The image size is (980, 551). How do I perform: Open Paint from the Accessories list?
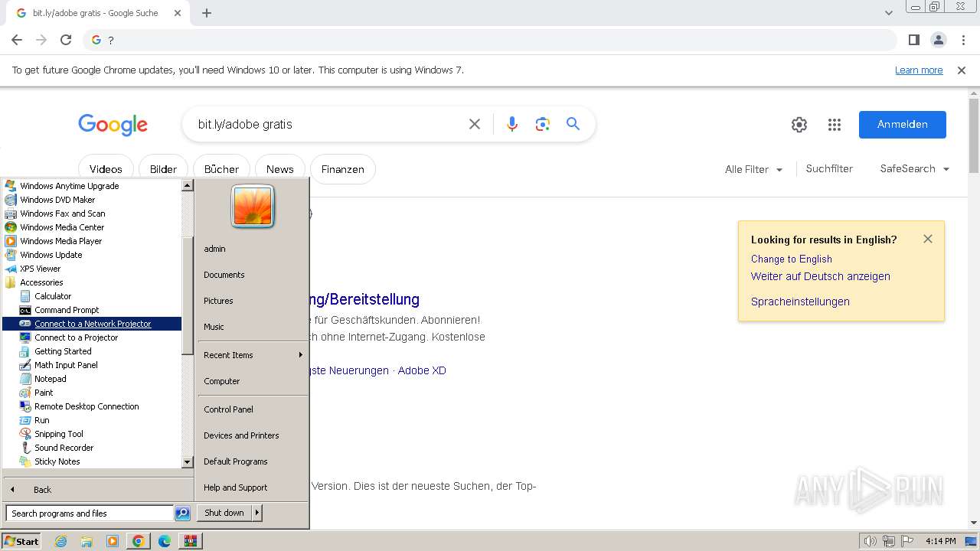point(44,393)
